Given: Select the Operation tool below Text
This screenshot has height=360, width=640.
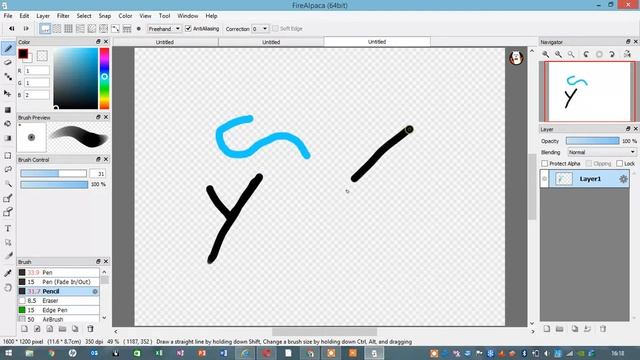Looking at the screenshot, I should click(x=8, y=242).
